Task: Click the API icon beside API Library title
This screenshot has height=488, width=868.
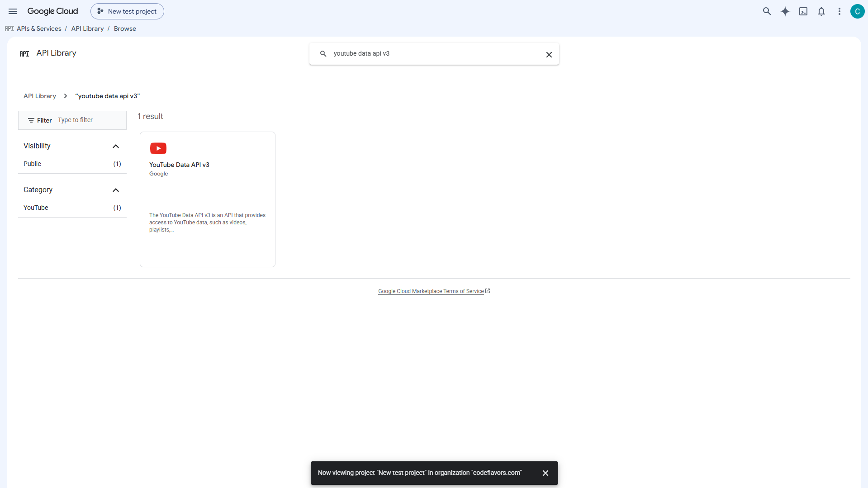Action: [24, 54]
